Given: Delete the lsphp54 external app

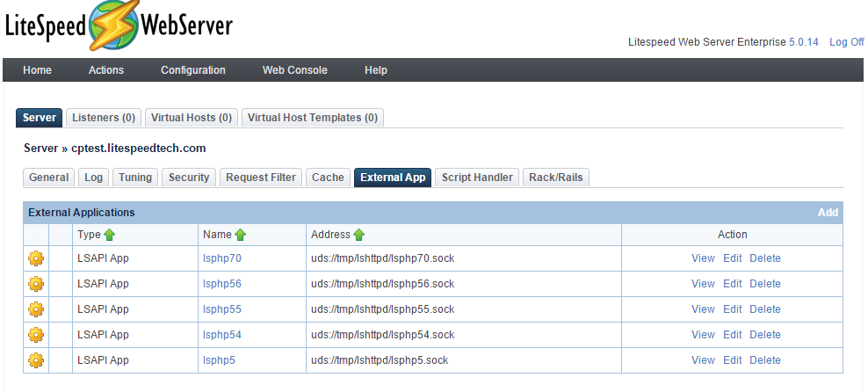Looking at the screenshot, I should click(765, 335).
